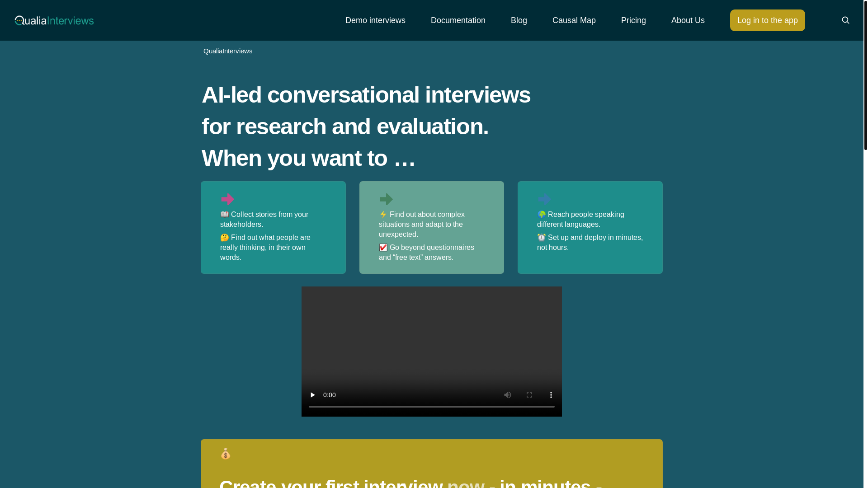Open About Us page

[688, 20]
